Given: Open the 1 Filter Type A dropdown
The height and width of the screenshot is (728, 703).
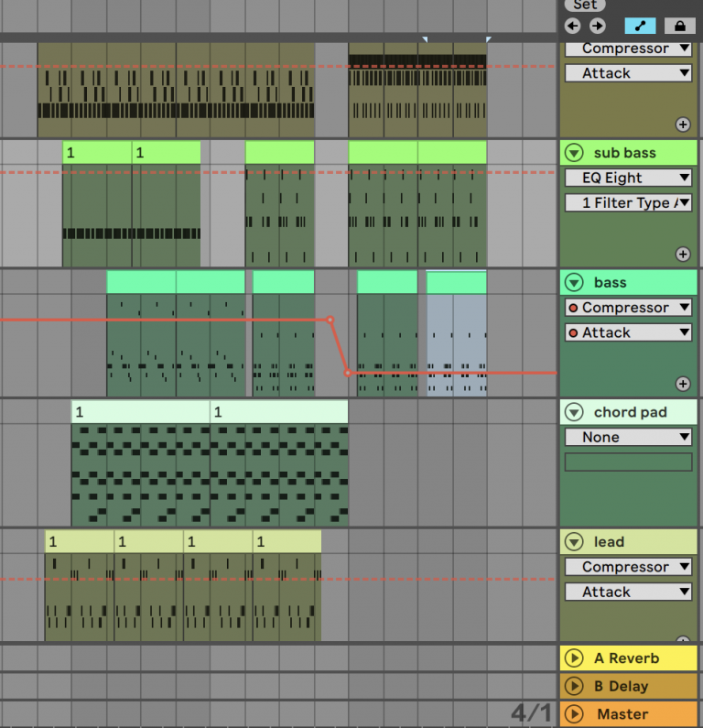Looking at the screenshot, I should click(628, 202).
